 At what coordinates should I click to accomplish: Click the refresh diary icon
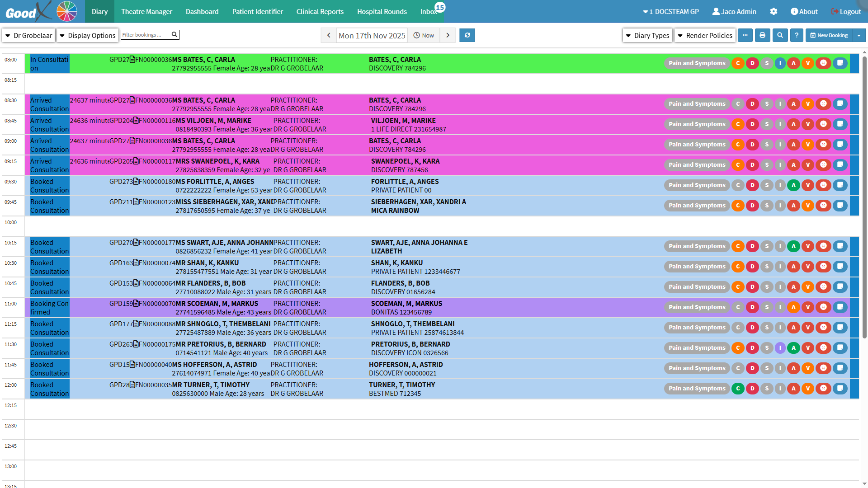point(467,35)
